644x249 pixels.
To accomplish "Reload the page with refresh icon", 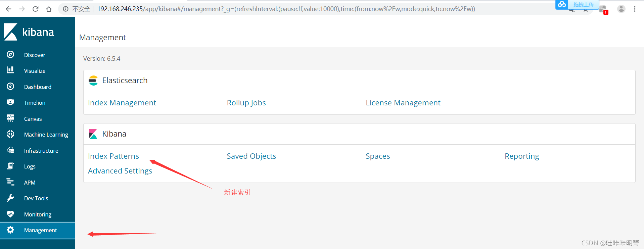I will pyautogui.click(x=36, y=9).
